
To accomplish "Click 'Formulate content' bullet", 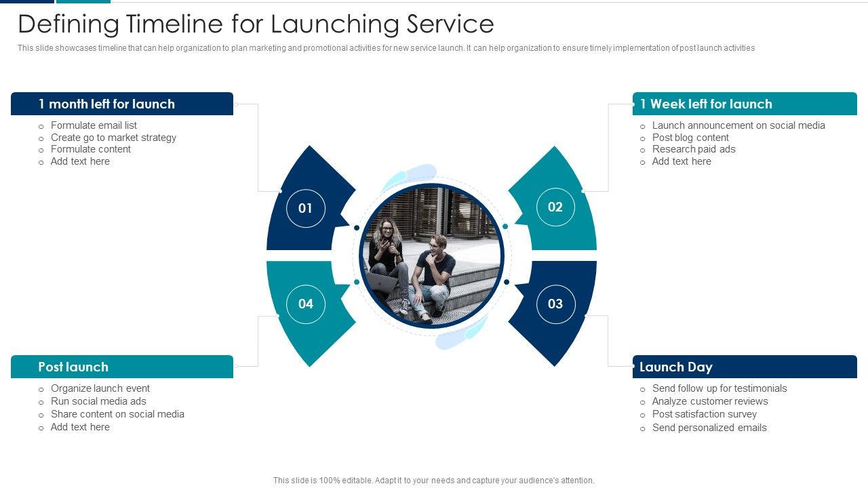I will pyautogui.click(x=91, y=149).
